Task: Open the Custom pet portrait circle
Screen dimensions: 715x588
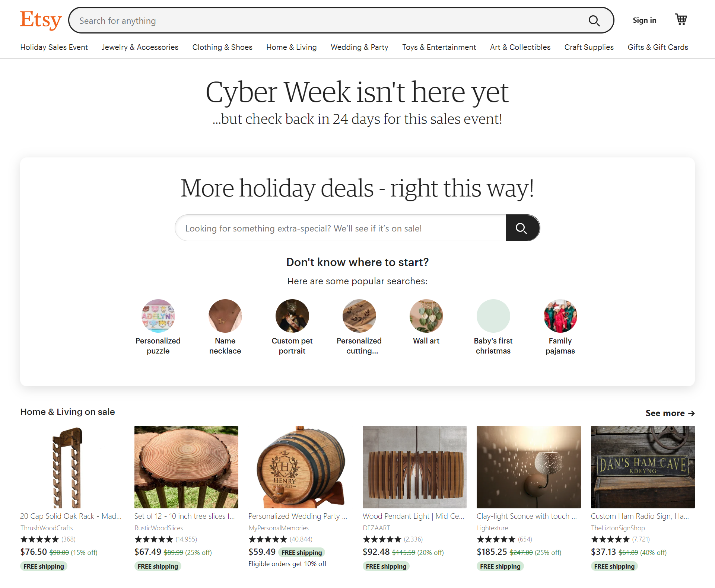Action: pos(292,316)
